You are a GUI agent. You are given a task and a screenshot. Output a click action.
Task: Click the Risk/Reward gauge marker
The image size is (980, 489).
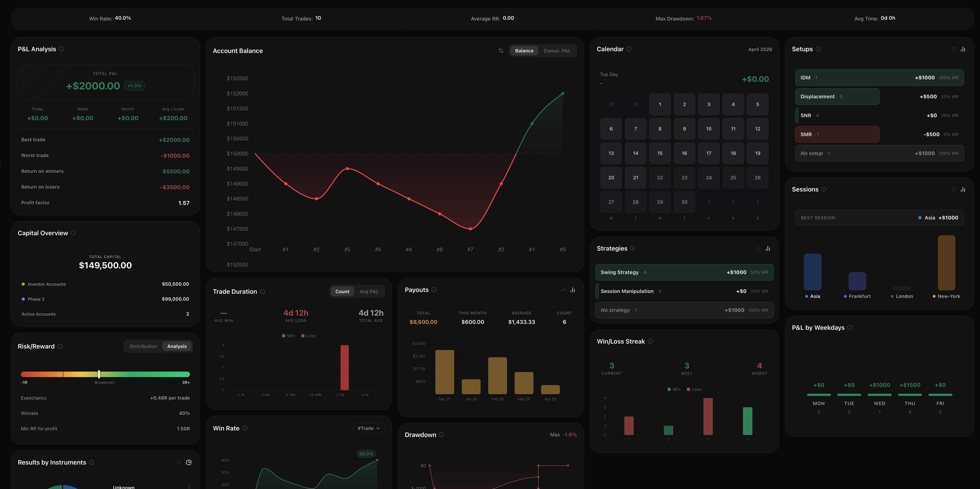point(99,374)
